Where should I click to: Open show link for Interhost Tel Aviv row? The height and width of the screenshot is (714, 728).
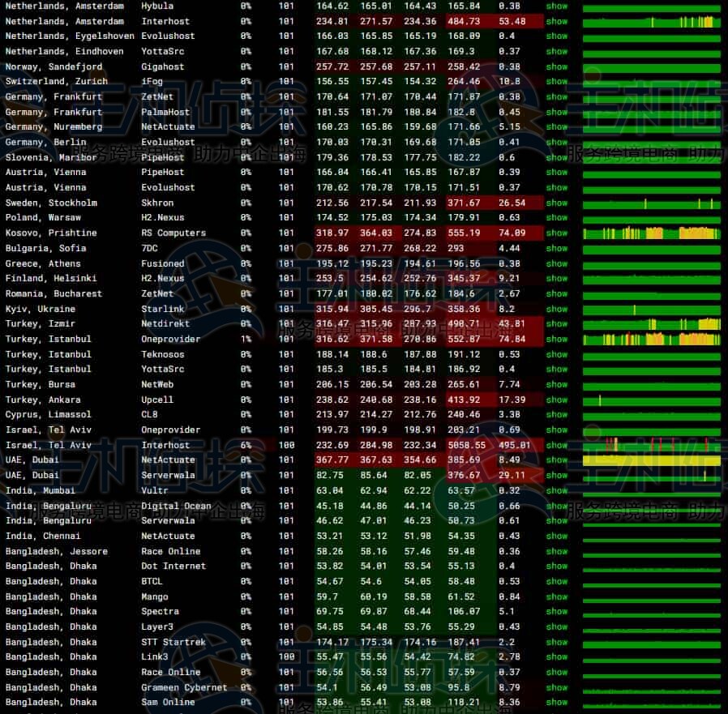[x=556, y=445]
